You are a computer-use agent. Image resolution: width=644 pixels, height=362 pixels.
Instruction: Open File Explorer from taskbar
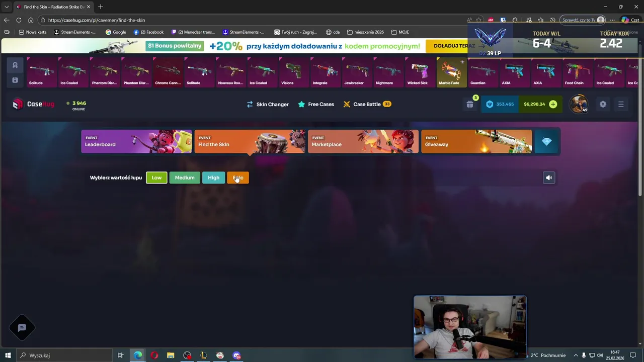click(x=171, y=355)
